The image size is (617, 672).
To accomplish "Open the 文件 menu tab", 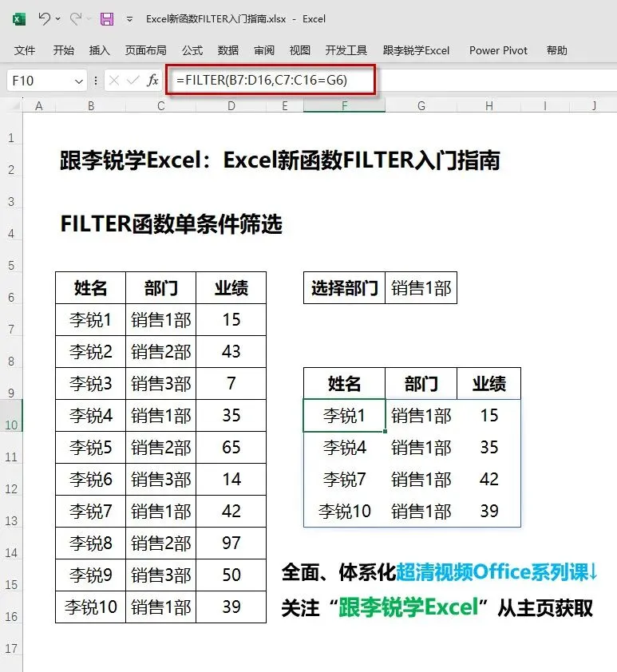I will 25,50.
